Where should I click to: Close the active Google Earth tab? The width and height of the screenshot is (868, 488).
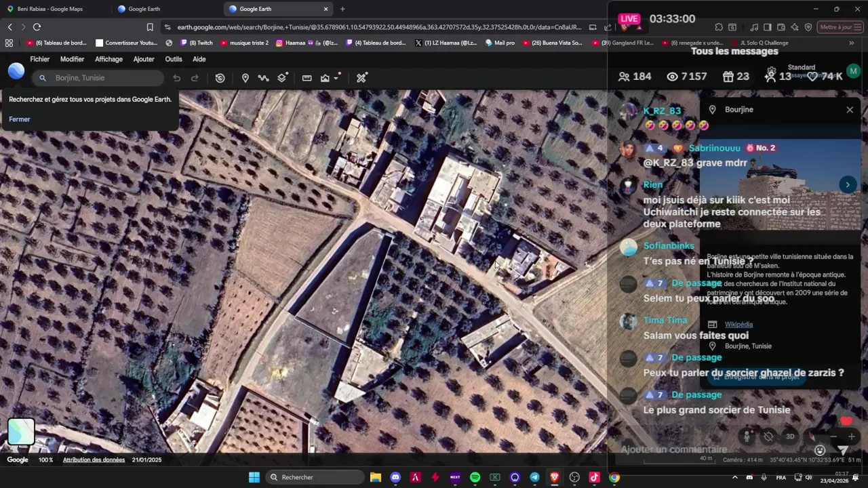point(325,9)
